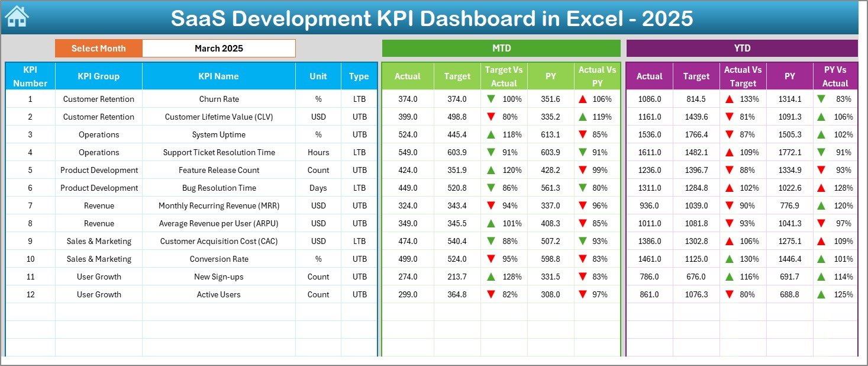This screenshot has height=366, width=868.
Task: Click Feature Release Count's MTD Target Vs Actual arrow
Action: pyautogui.click(x=491, y=171)
